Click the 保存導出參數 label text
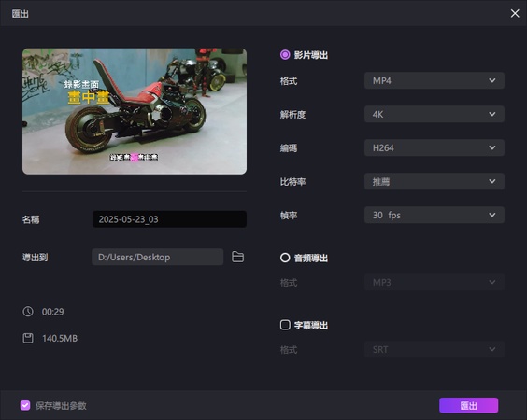 click(61, 406)
